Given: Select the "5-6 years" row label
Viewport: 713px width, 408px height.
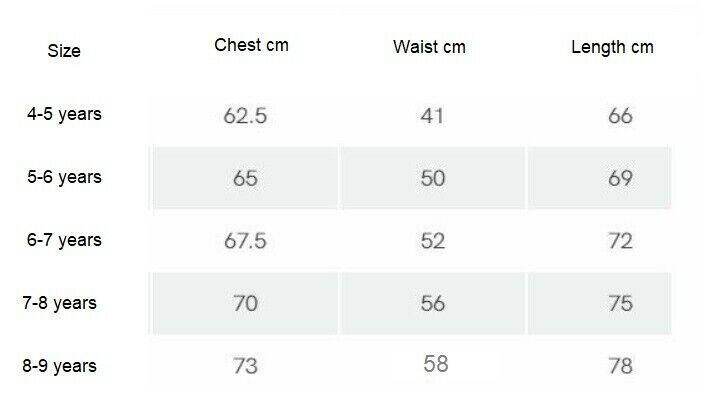Looking at the screenshot, I should coord(64,177).
